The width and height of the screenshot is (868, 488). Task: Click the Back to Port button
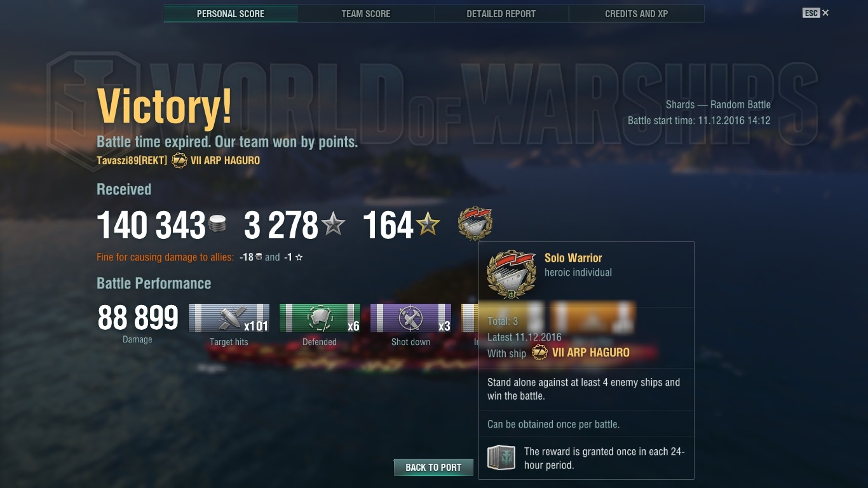433,467
